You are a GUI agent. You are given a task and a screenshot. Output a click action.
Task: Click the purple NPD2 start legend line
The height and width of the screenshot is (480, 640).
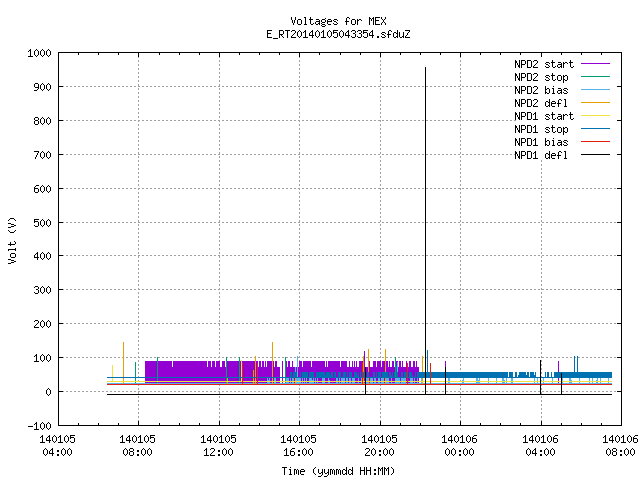tap(596, 64)
